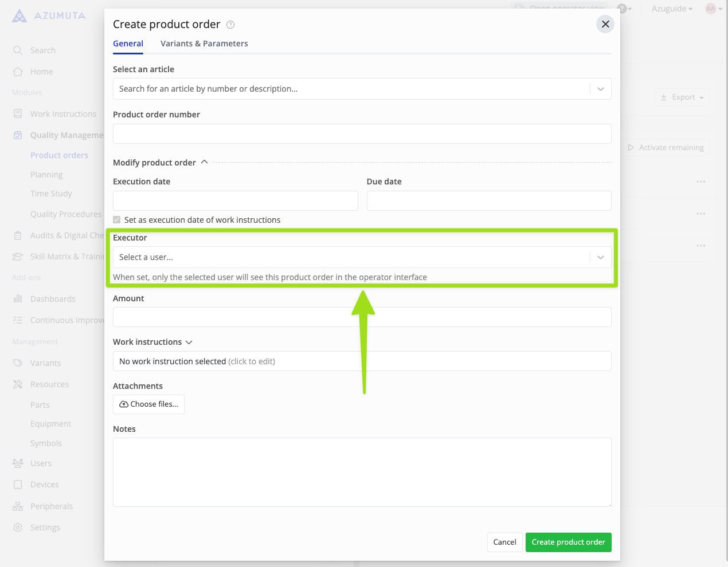
Task: Click the help question mark beside Create product order
Action: coord(230,25)
